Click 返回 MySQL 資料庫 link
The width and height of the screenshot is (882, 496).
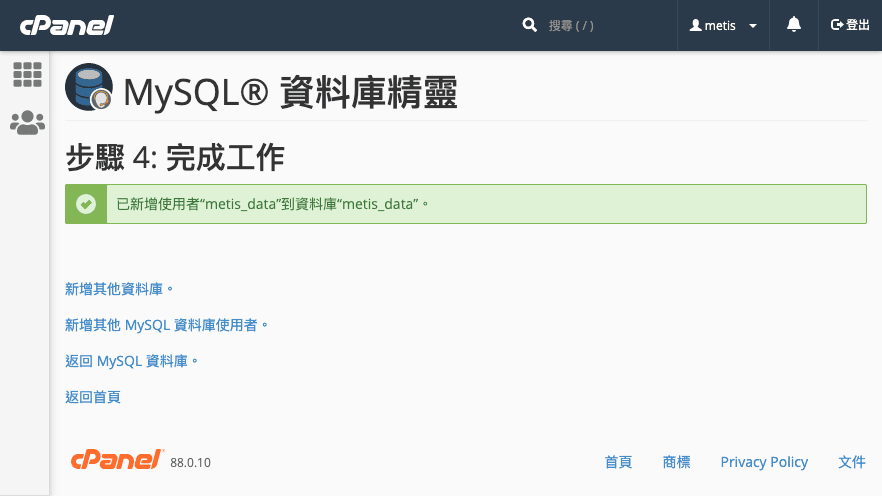tap(132, 361)
